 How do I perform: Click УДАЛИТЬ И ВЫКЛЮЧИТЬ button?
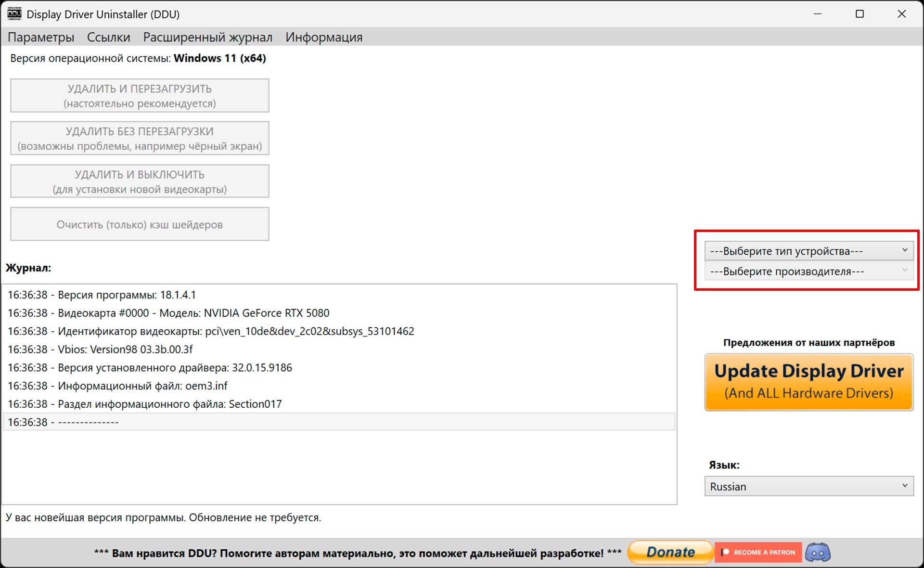[x=140, y=181]
